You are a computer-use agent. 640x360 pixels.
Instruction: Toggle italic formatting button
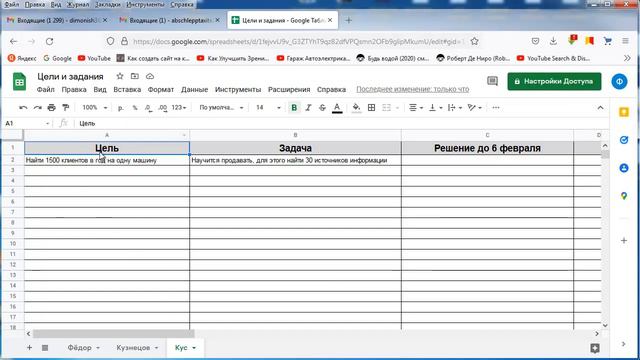pos(308,108)
